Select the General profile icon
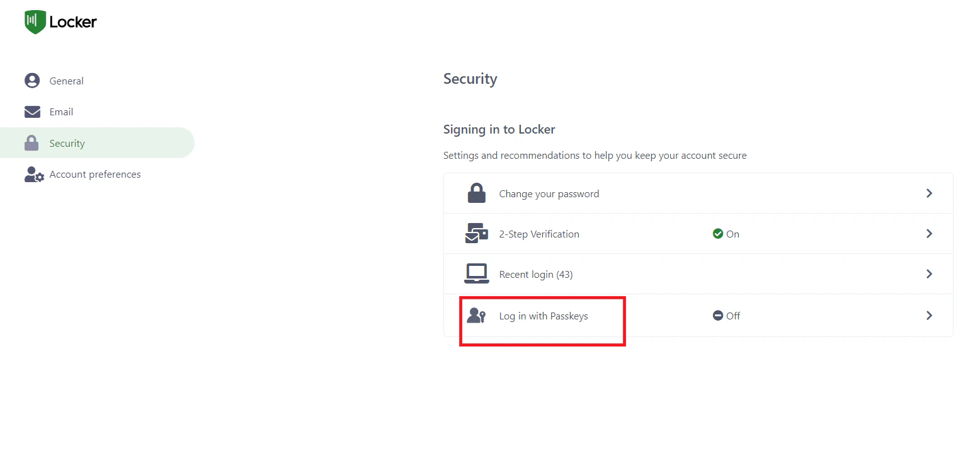The image size is (980, 453). (x=32, y=80)
